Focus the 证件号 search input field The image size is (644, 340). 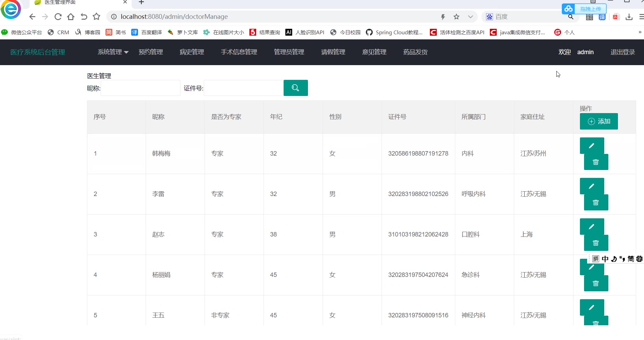pyautogui.click(x=244, y=88)
